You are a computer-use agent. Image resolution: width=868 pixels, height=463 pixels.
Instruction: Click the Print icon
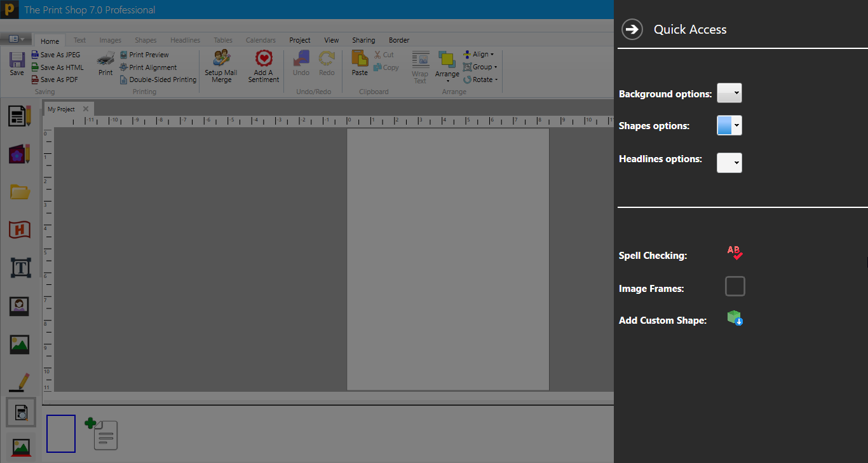[105, 64]
